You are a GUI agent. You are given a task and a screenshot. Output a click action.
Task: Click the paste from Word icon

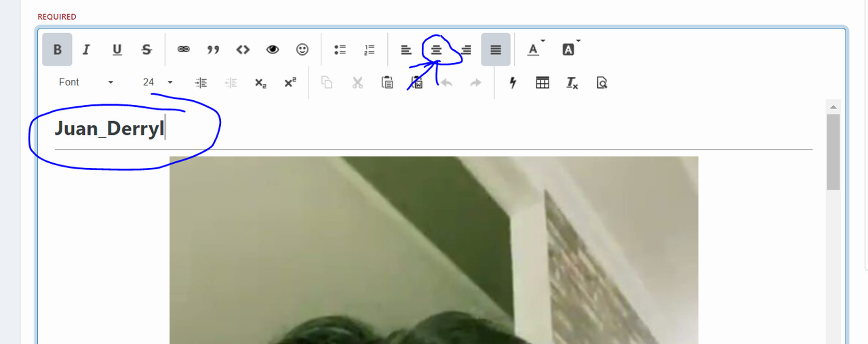tap(417, 83)
